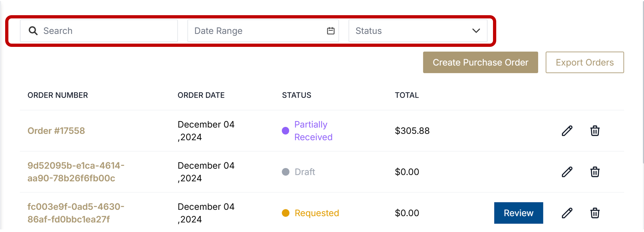Edit the Requested order via pencil icon
Image resolution: width=644 pixels, height=232 pixels.
pos(567,213)
